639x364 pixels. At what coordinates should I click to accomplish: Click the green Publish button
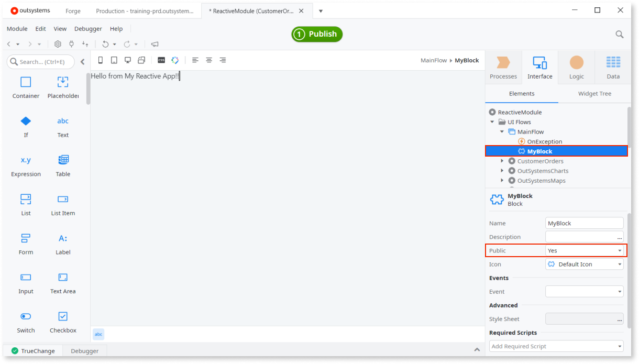[316, 34]
